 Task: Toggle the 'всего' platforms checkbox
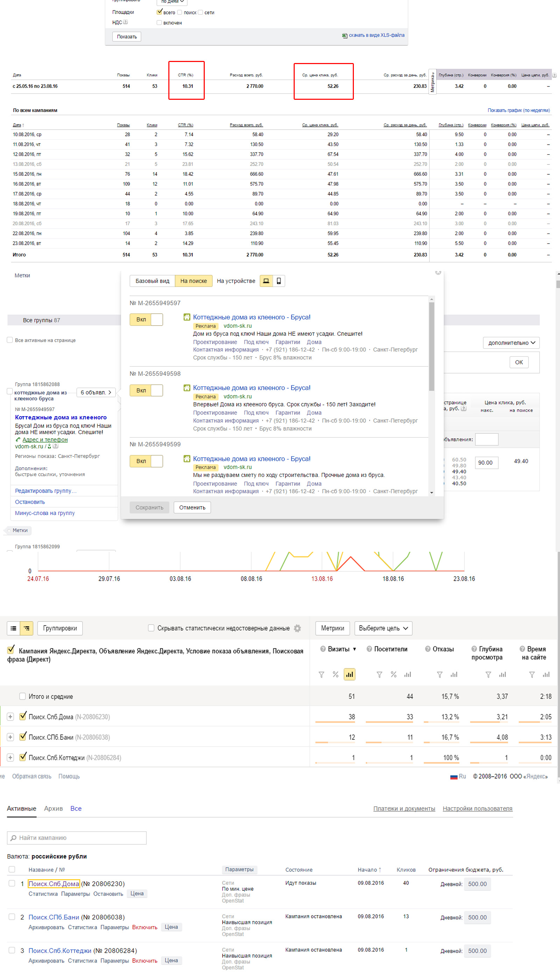pyautogui.click(x=159, y=12)
